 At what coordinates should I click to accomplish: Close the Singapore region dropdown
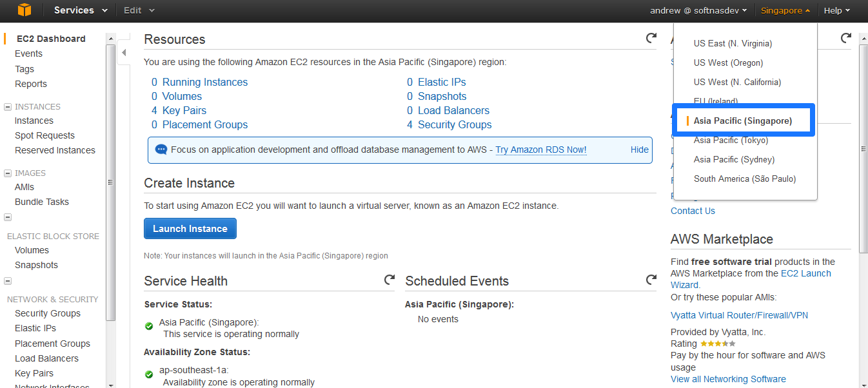pyautogui.click(x=785, y=10)
